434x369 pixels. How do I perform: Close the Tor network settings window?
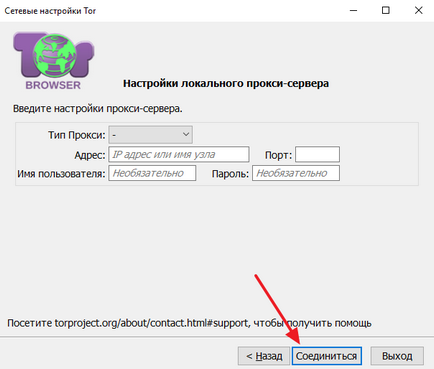tap(419, 11)
